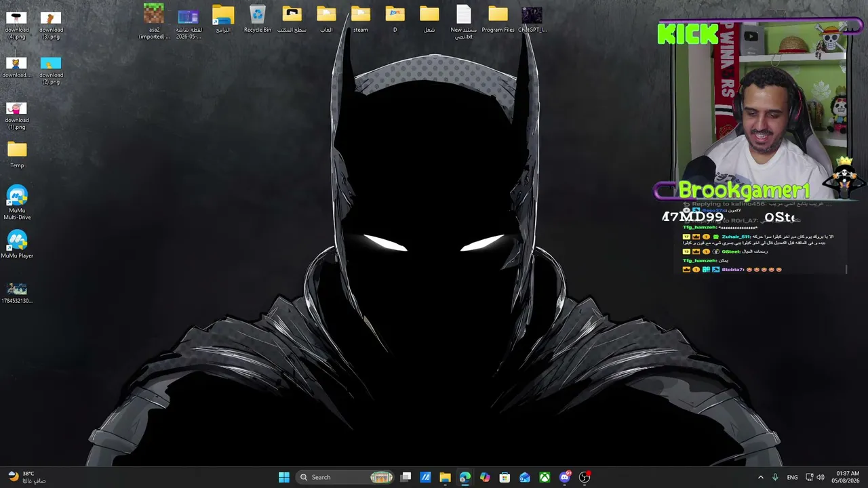Image resolution: width=868 pixels, height=488 pixels.
Task: Open the asa2 (imported) Minecraft icon
Action: click(154, 22)
